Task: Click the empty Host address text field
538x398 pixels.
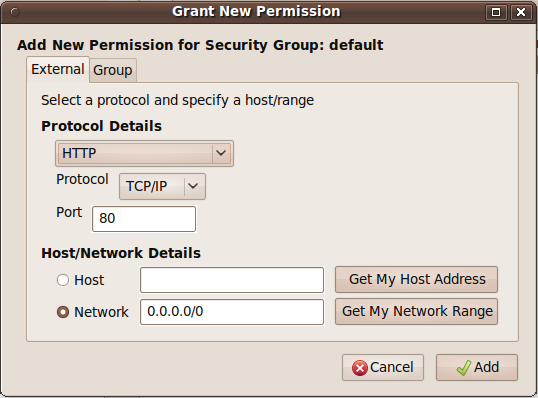Action: (x=232, y=280)
